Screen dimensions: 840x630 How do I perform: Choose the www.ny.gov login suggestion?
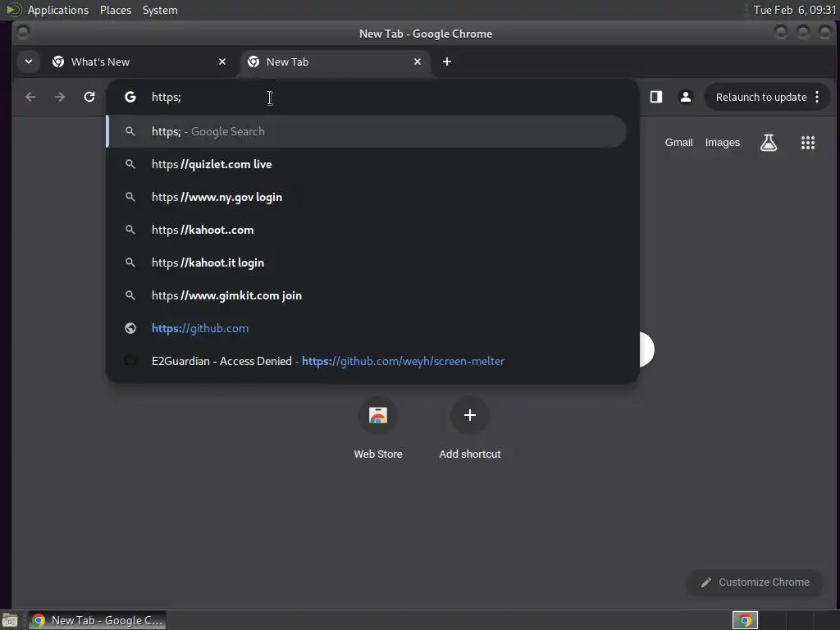(x=367, y=197)
